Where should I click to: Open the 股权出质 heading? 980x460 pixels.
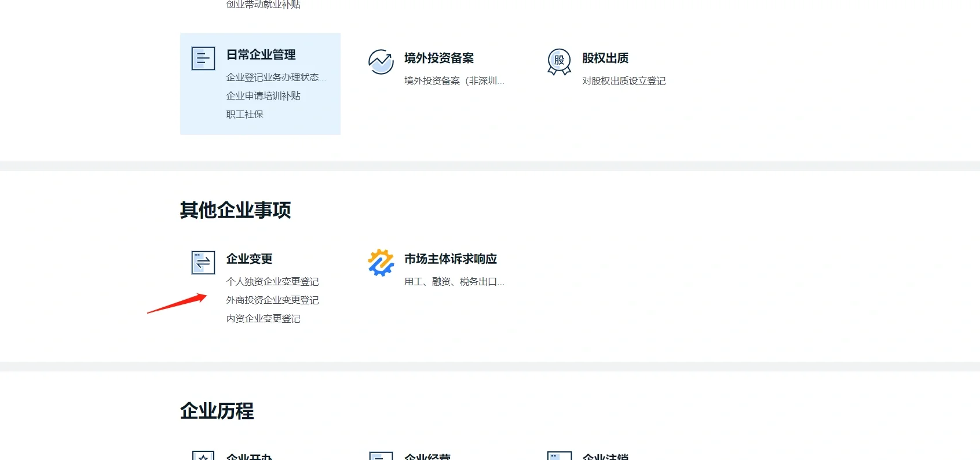(x=605, y=58)
